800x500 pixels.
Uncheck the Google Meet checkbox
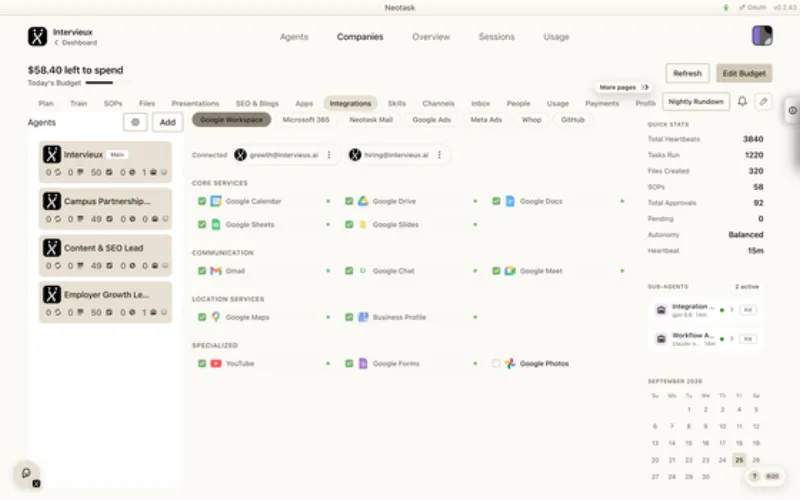(x=496, y=271)
